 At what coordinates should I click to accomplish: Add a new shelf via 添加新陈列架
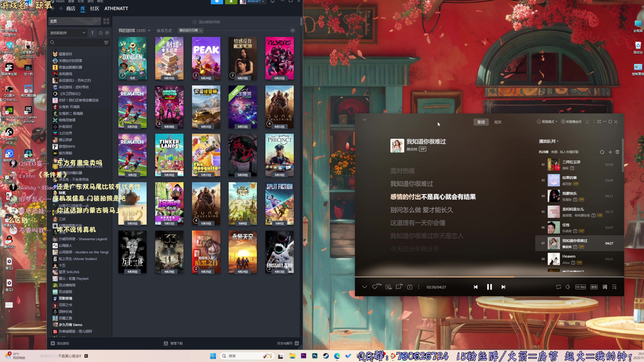(x=206, y=22)
